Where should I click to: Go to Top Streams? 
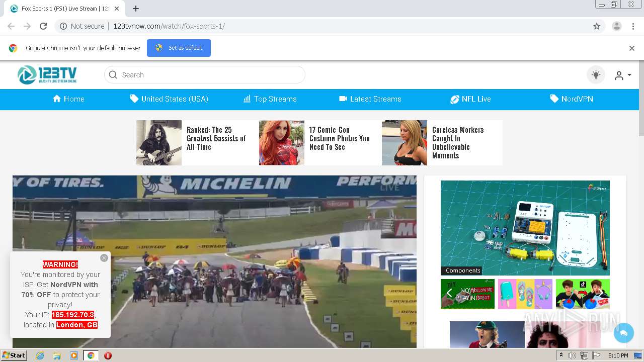pos(270,99)
